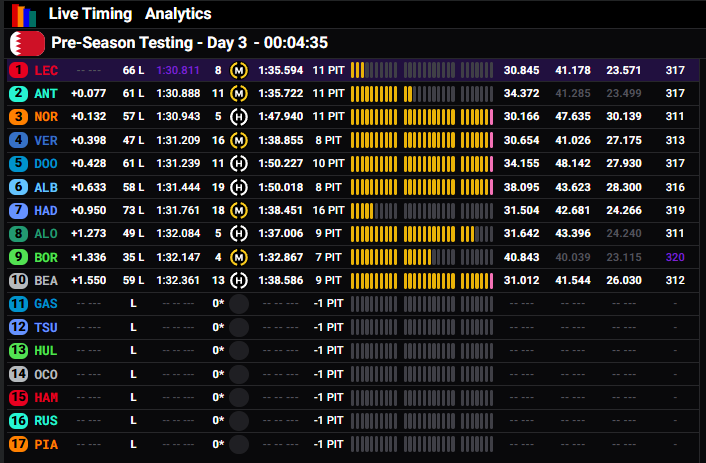Open the Live Timing tab
This screenshot has height=463, width=706.
[90, 14]
